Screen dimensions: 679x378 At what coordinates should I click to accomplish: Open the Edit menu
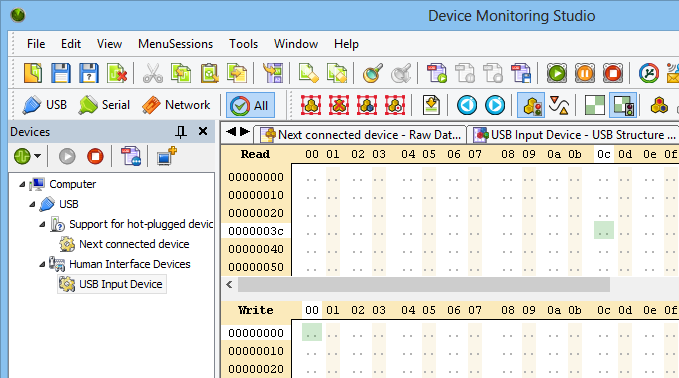[71, 44]
